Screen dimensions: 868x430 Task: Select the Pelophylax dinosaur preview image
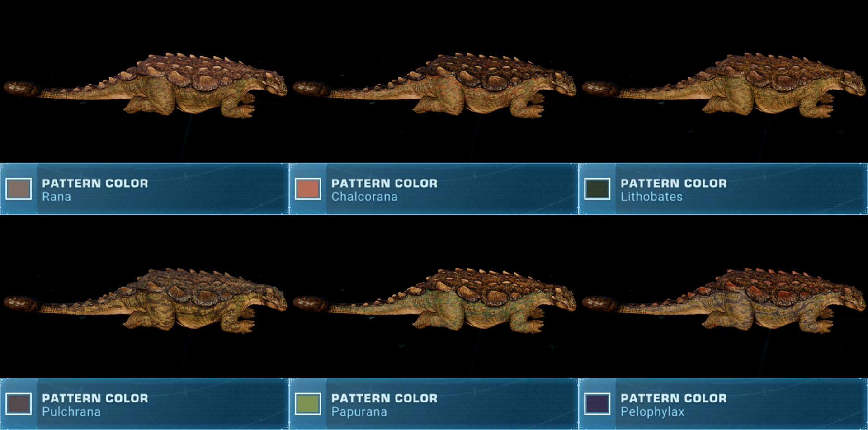point(724,301)
